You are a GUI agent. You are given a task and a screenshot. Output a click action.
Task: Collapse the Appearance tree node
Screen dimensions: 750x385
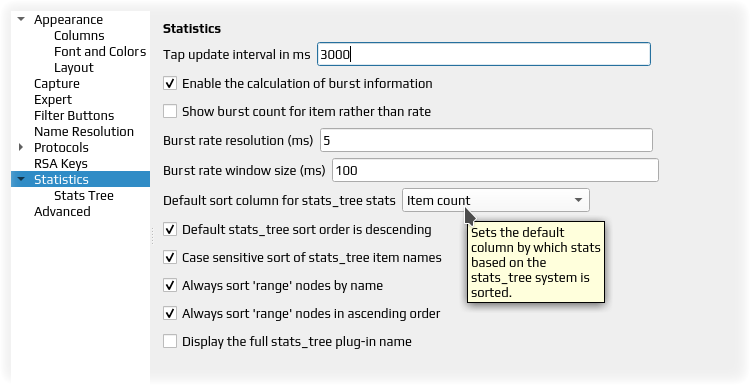[x=21, y=20]
